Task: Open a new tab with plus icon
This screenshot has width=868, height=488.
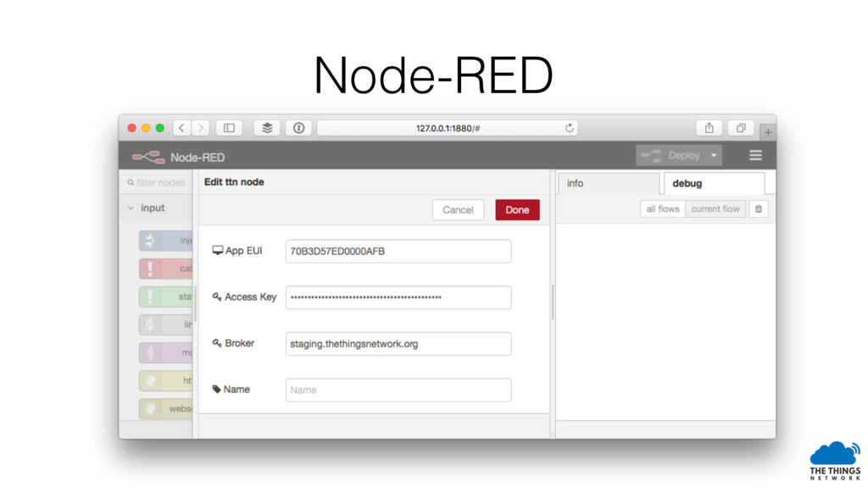Action: pos(768,132)
